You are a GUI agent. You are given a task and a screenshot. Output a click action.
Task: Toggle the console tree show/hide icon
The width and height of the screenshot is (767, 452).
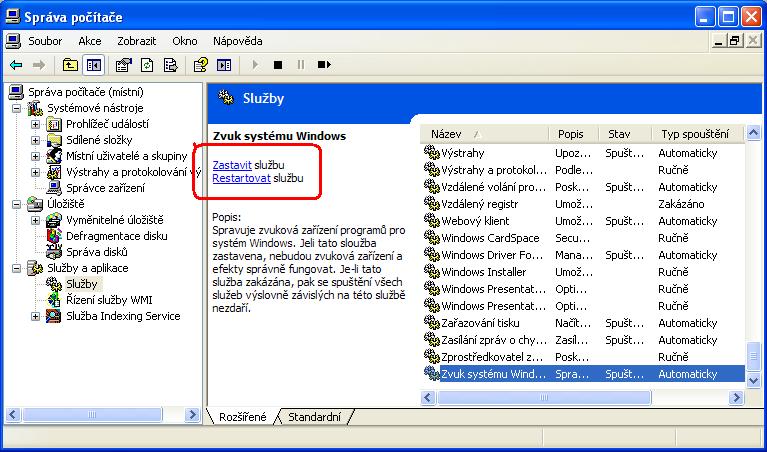point(93,65)
